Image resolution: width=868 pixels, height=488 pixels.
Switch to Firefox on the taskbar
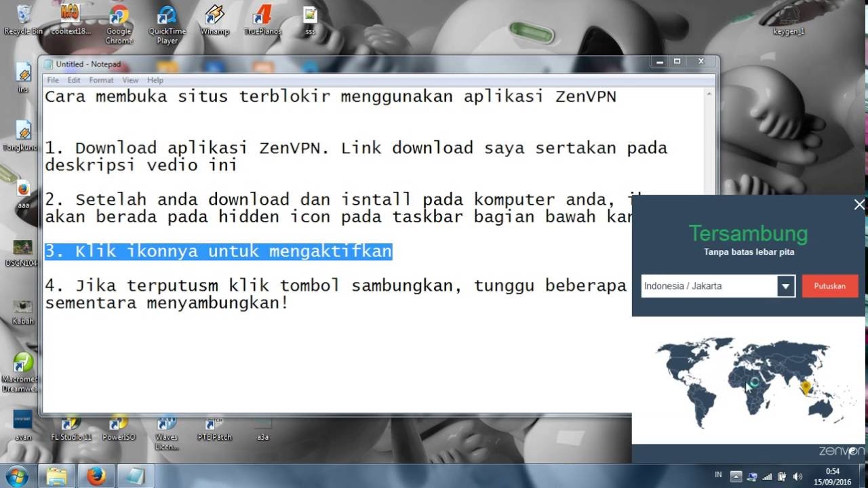[96, 476]
